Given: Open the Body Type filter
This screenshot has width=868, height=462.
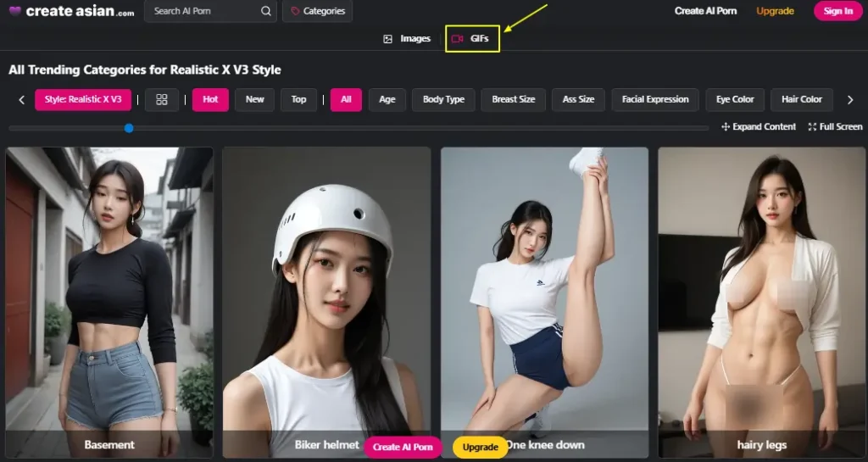Looking at the screenshot, I should point(443,99).
